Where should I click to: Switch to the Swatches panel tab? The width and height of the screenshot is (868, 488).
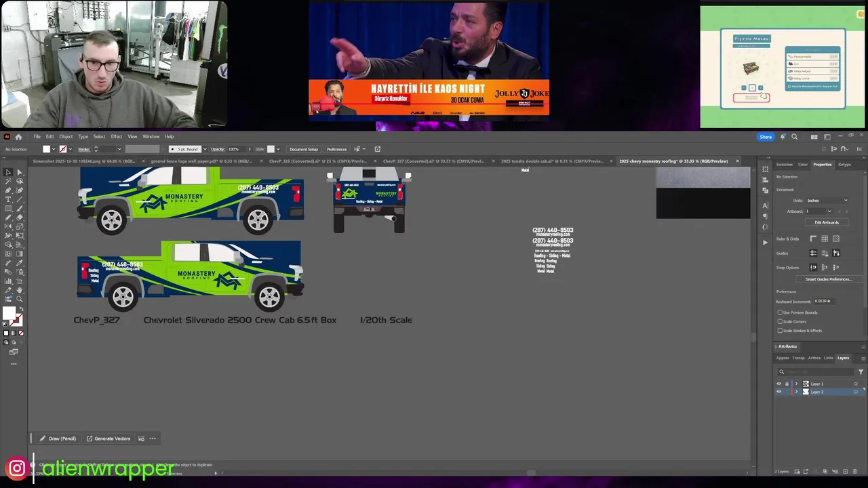click(784, 165)
